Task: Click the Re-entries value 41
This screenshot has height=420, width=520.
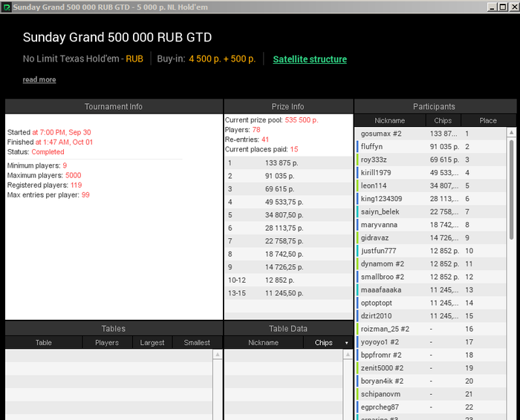Action: pyautogui.click(x=265, y=140)
